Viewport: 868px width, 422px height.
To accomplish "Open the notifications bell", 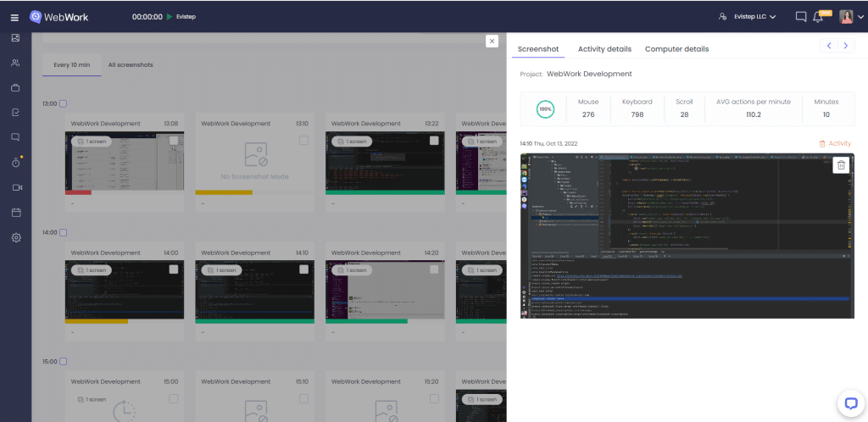I will pyautogui.click(x=818, y=17).
